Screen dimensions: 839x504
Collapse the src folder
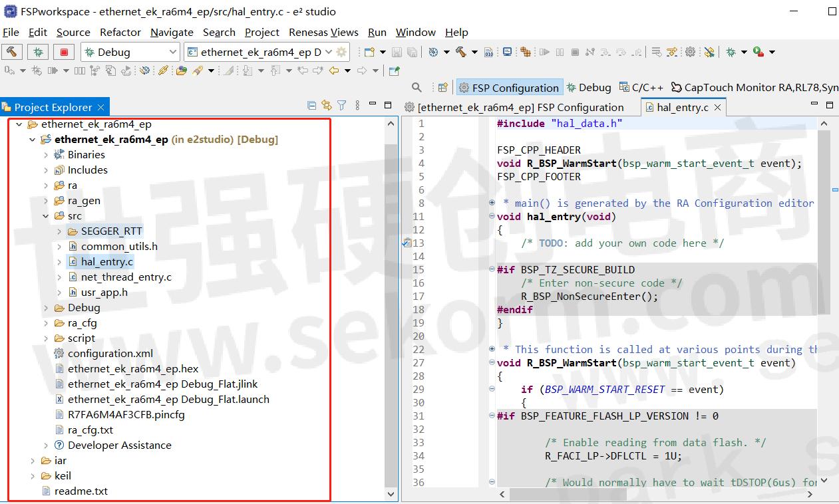point(46,216)
